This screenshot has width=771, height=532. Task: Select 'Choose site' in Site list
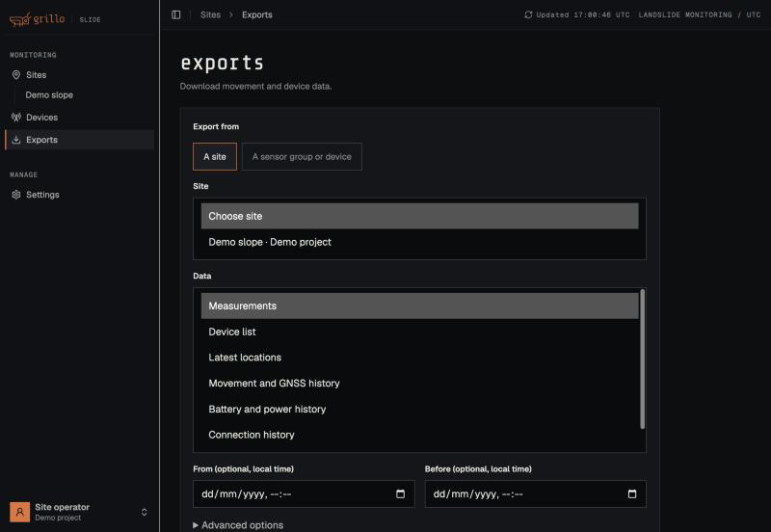[419, 216]
